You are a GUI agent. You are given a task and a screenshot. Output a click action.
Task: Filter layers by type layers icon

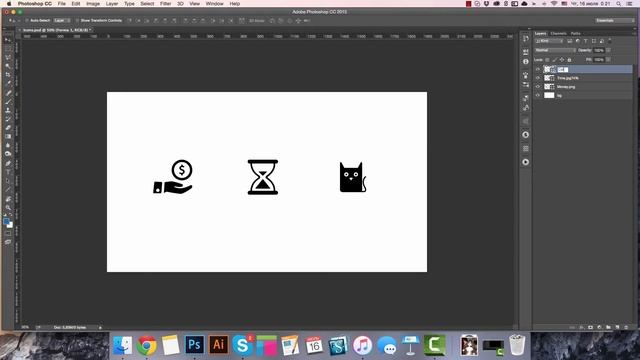586,41
